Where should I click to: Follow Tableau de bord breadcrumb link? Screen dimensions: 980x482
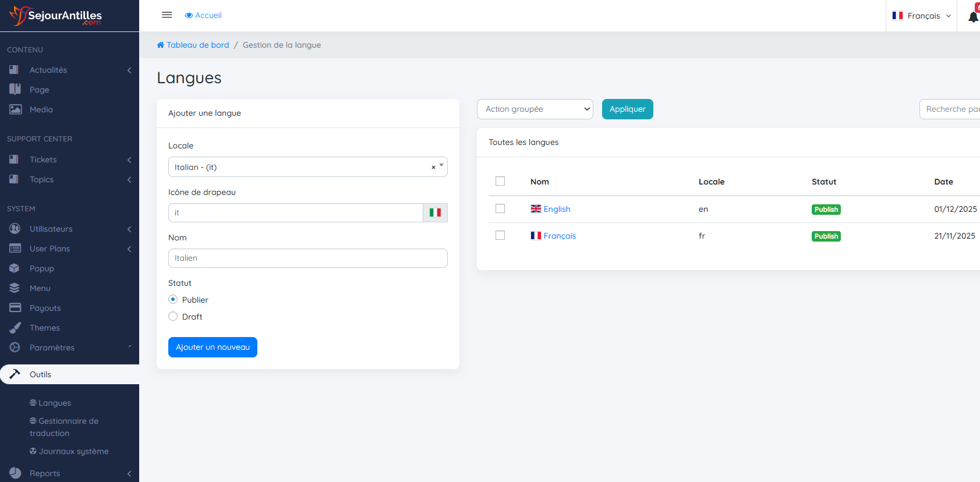pos(197,45)
